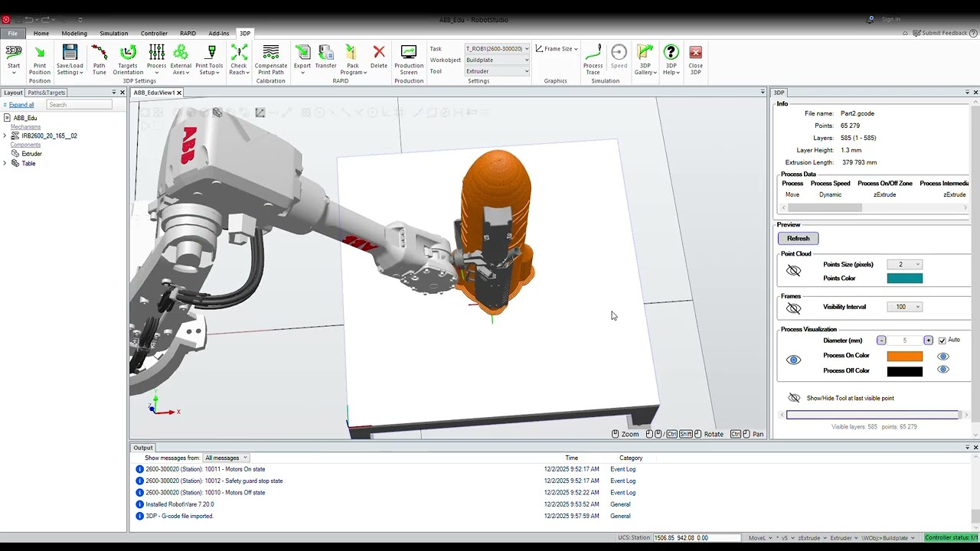Switch to the Modeling ribbon tab
Viewport: 980px width, 551px height.
click(x=74, y=34)
